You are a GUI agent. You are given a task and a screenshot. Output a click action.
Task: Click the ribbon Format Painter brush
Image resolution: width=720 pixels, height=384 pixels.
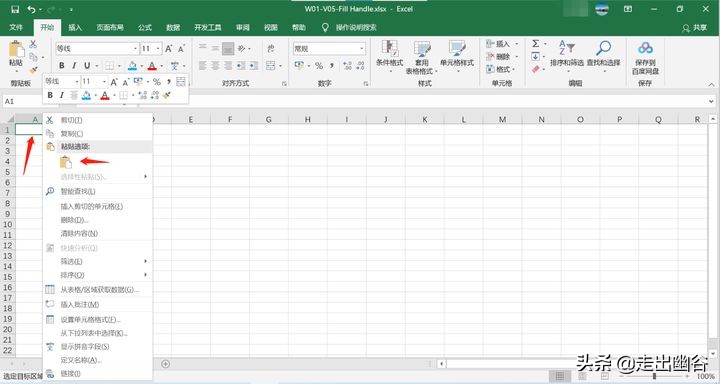click(33, 70)
